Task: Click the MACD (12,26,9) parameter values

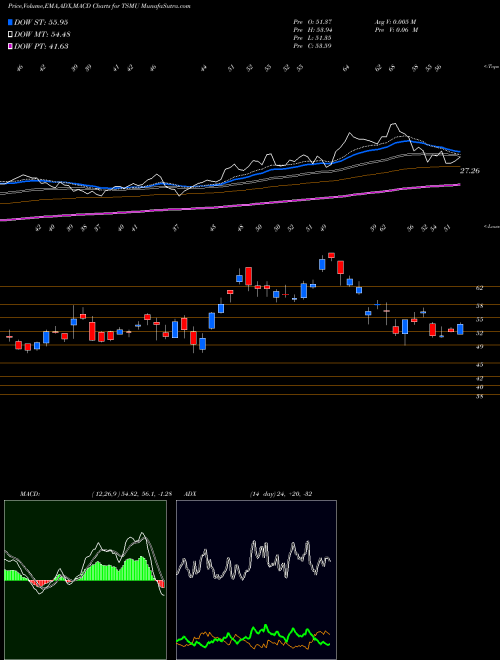Action: click(131, 494)
